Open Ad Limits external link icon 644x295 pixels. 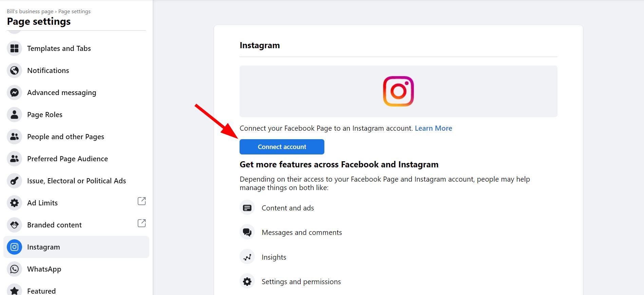(141, 201)
